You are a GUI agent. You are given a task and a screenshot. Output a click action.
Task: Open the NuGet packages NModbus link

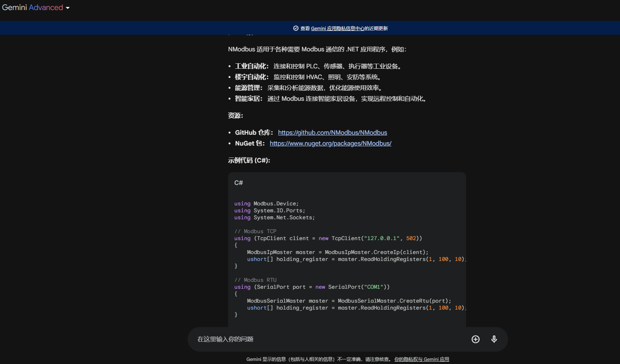point(330,143)
